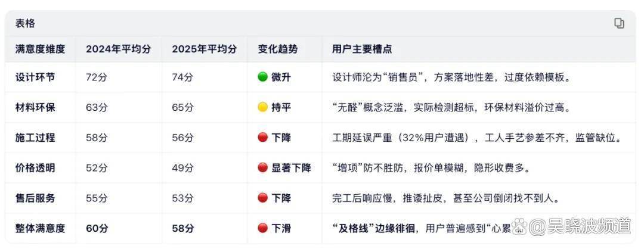Select the 2025年平均分 column header
This screenshot has height=249, width=644.
tap(204, 49)
